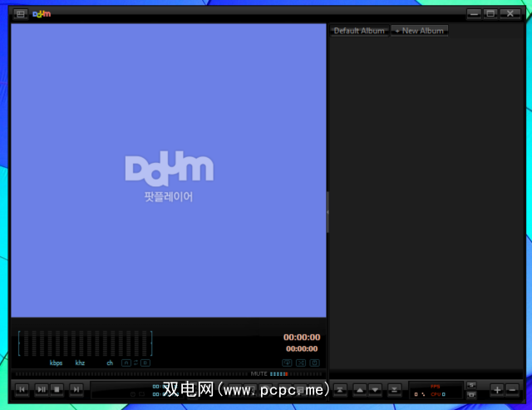Toggle repeat arrows between A and B
Screen dimensions: 532x410
[135, 363]
